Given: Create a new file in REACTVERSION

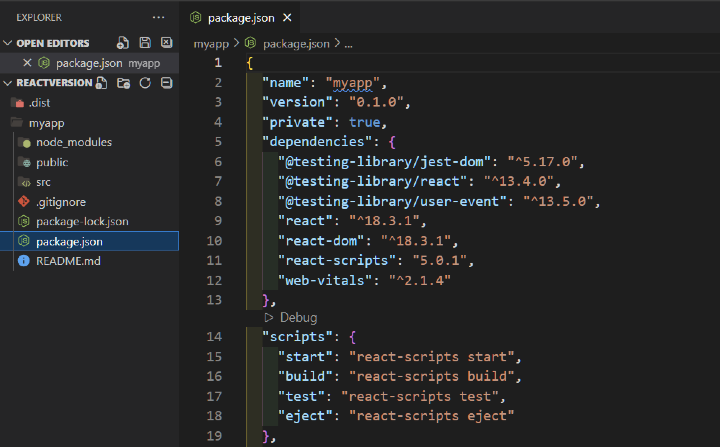Looking at the screenshot, I should [101, 83].
